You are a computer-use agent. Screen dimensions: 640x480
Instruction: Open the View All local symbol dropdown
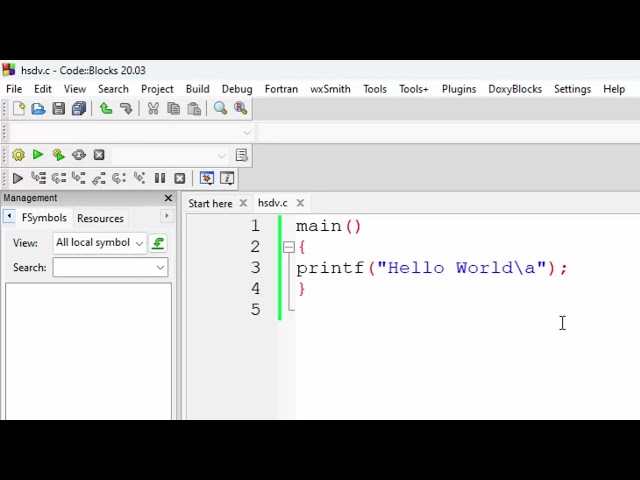tap(99, 243)
